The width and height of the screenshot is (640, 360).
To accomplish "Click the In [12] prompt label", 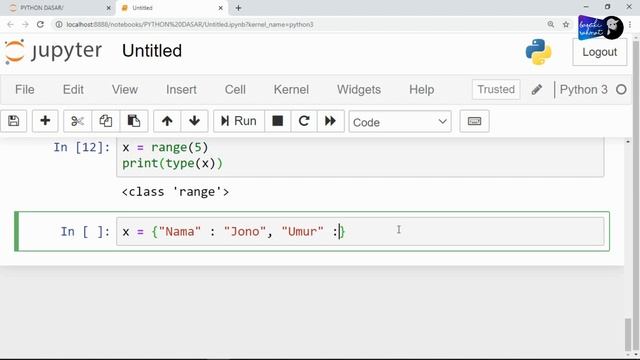I will [x=82, y=147].
